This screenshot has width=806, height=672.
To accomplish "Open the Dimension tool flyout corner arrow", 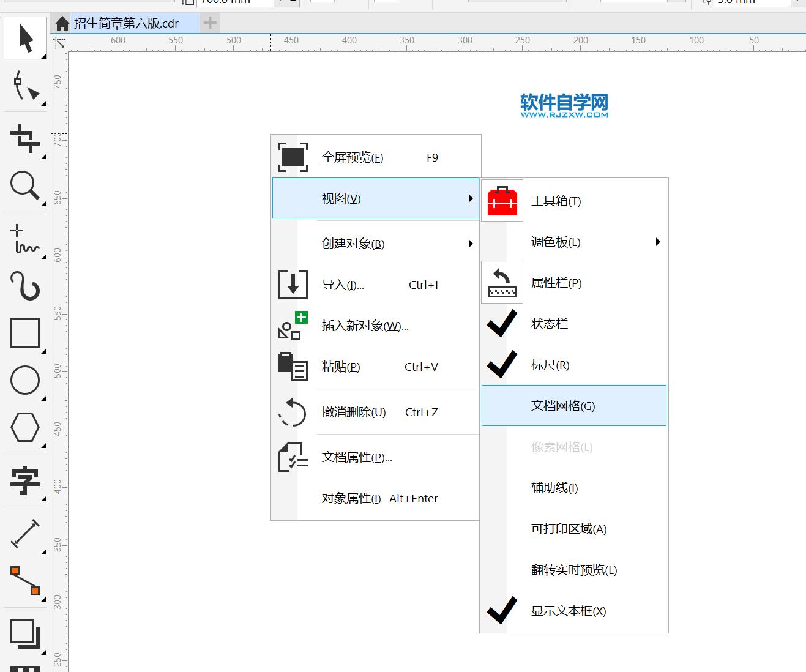I will click(43, 553).
